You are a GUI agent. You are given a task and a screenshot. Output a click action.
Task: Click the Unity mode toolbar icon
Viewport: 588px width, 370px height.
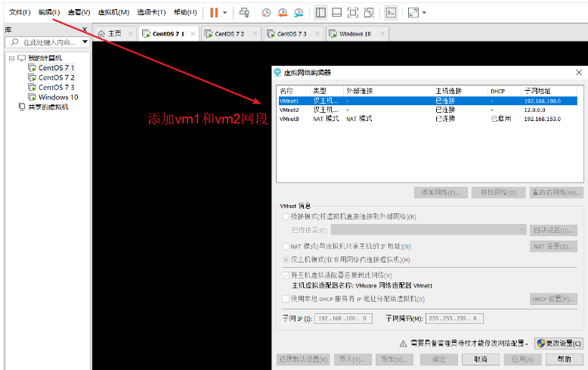(369, 13)
